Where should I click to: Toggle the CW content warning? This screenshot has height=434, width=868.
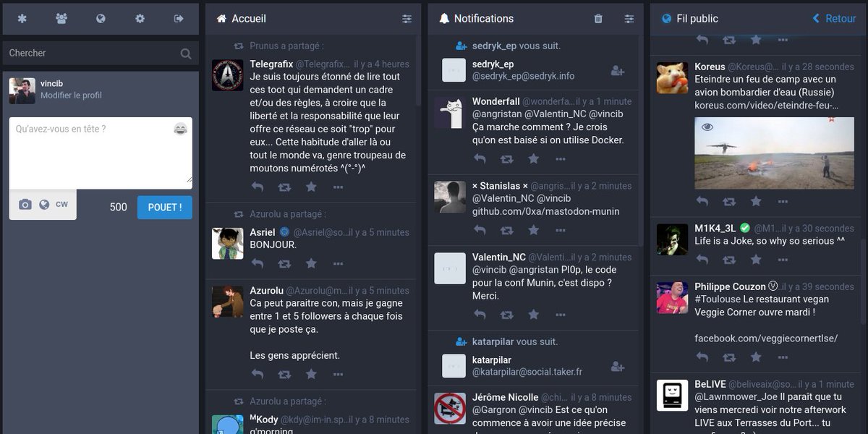(62, 205)
